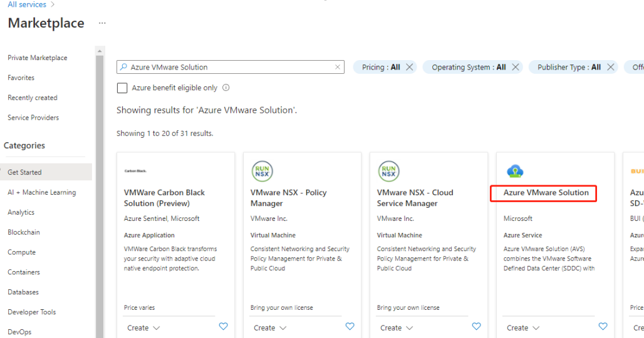Open Private Marketplace in sidebar
Screen dimensions: 644x338
tap(37, 58)
